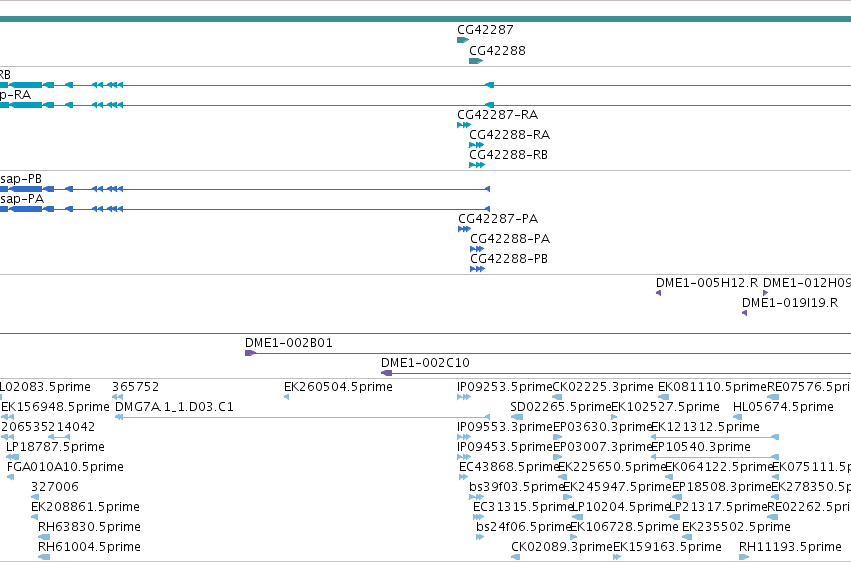Click the EK156948.5prime label
The height and width of the screenshot is (562, 851).
tap(55, 407)
